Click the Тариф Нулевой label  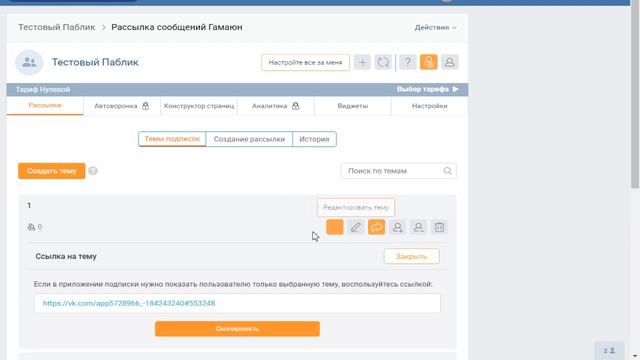[x=43, y=89]
